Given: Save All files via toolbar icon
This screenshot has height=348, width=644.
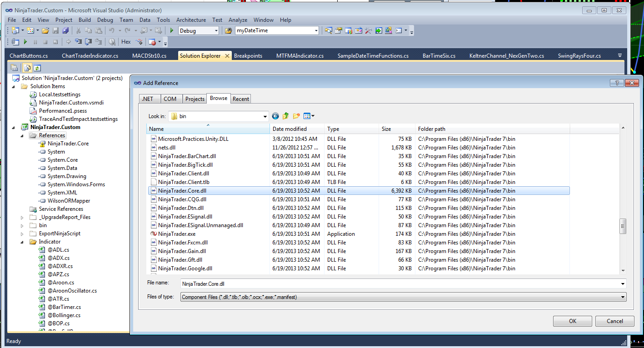Looking at the screenshot, I should click(x=65, y=30).
